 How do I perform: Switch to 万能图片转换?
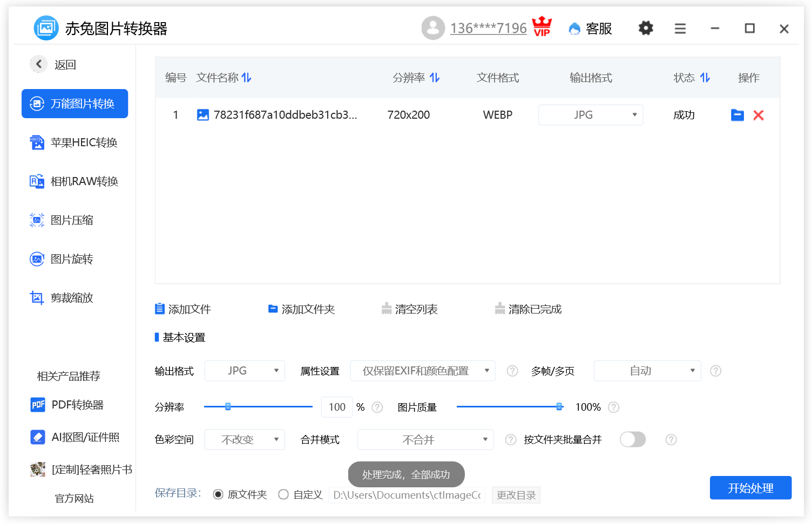pyautogui.click(x=75, y=104)
